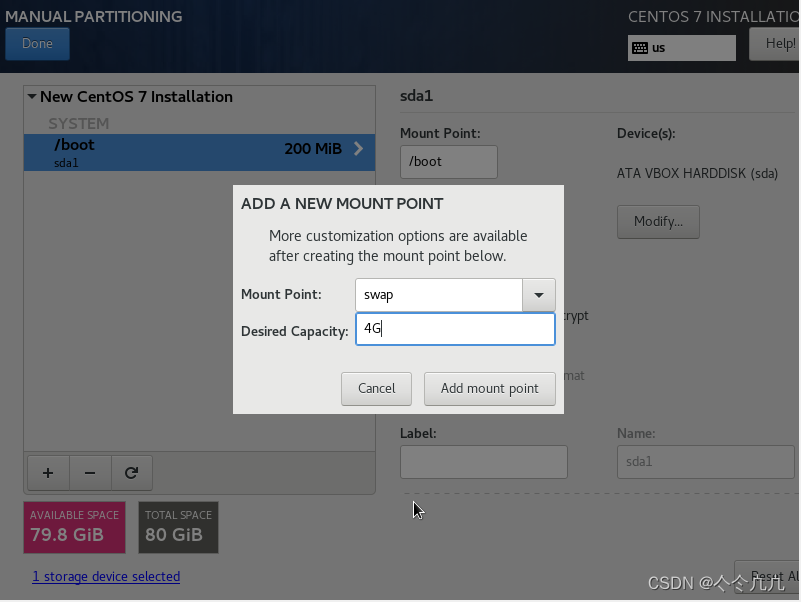The image size is (801, 602).
Task: Click the us keyboard layout indicator
Action: pyautogui.click(x=681, y=48)
